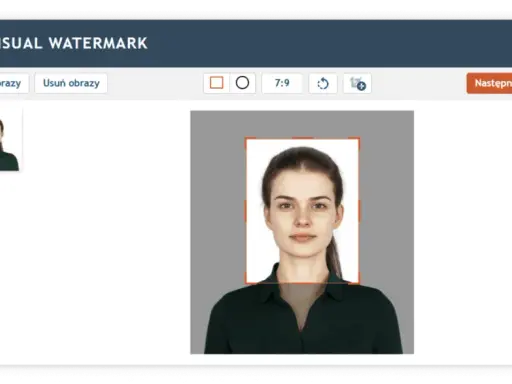Viewport: 512px width, 384px height.
Task: Click the Usuń obrazy button
Action: (71, 83)
